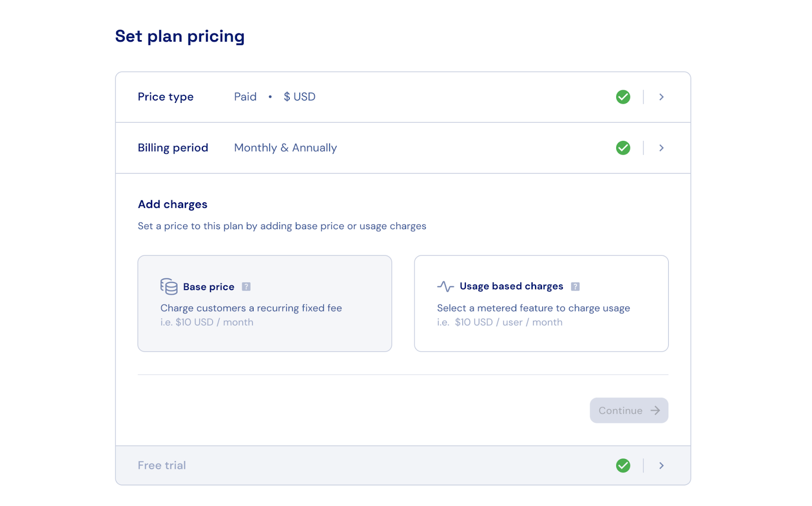Click the green checkmark beside Price type

(623, 96)
